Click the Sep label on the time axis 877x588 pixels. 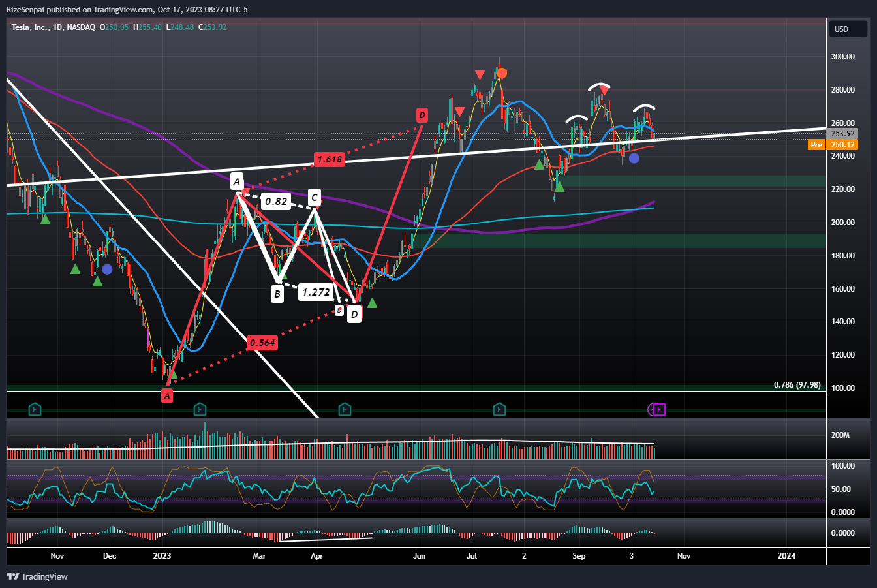pos(578,556)
